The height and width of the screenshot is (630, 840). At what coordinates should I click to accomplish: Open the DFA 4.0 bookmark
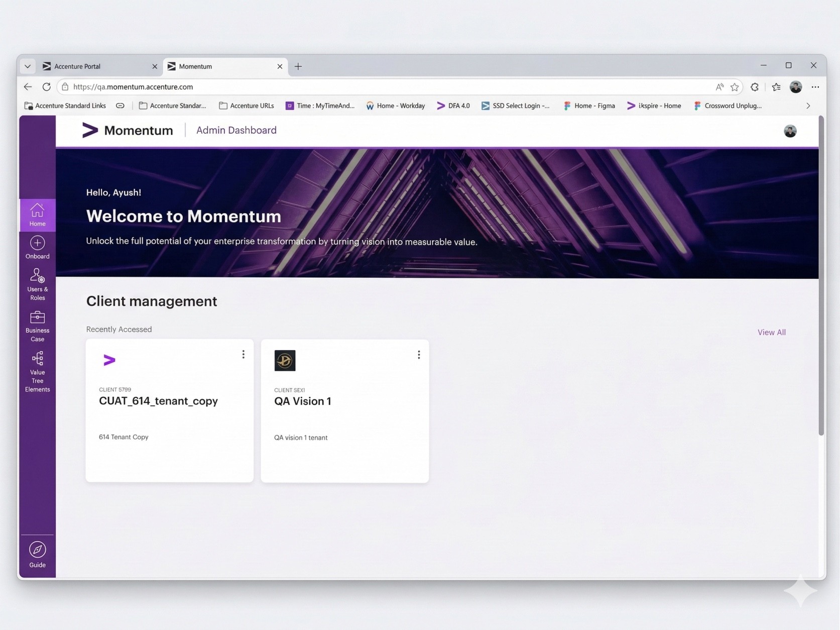pos(453,106)
